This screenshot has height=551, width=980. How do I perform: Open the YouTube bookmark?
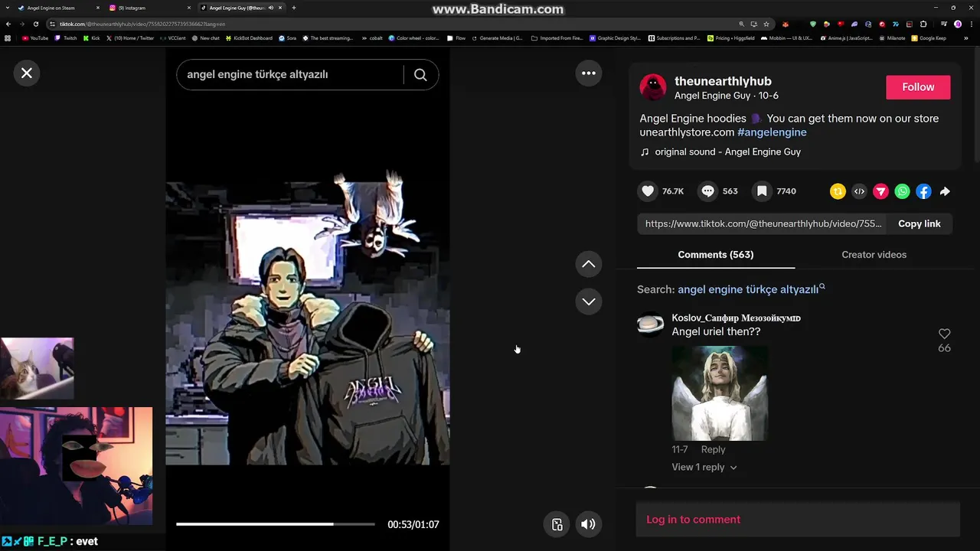point(35,37)
